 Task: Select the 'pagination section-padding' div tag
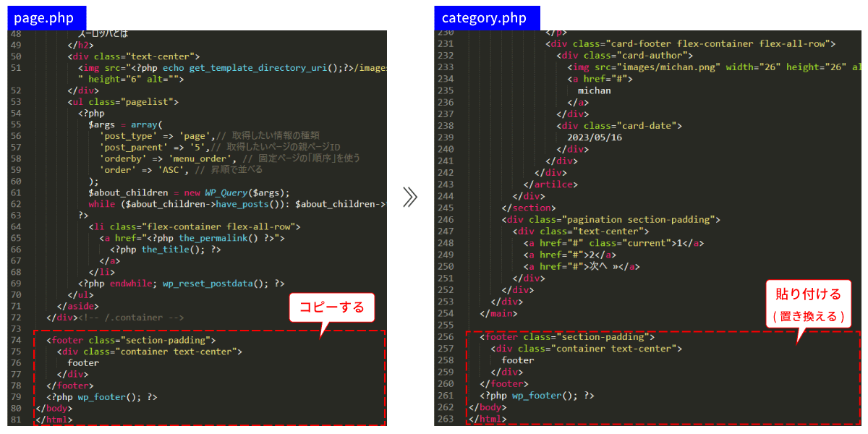(611, 219)
